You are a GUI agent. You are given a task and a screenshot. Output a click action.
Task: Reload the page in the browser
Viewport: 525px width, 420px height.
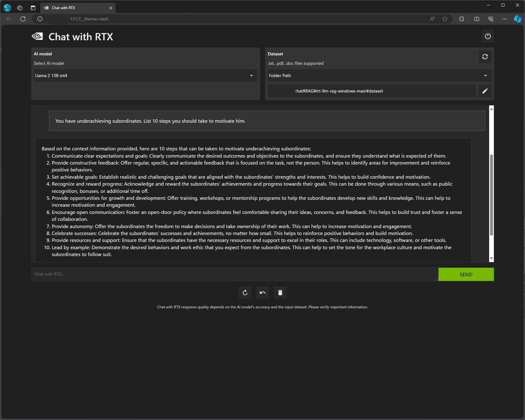[23, 19]
